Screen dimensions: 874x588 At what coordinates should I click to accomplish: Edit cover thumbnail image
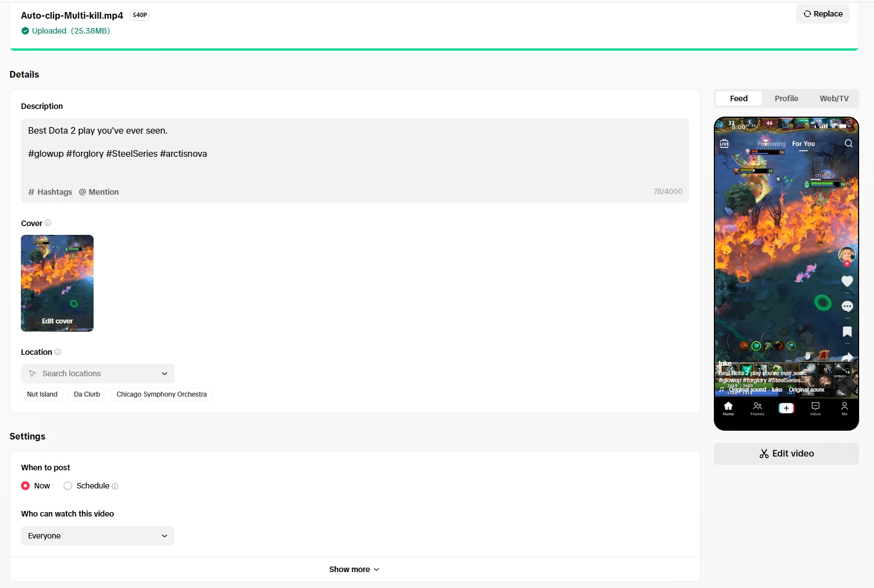[x=57, y=283]
